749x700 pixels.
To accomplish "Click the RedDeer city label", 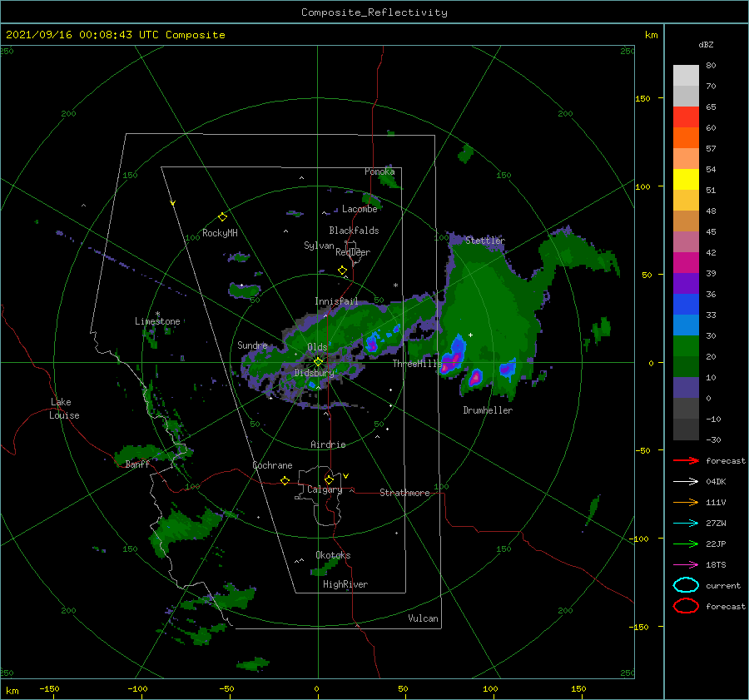I will 353,252.
